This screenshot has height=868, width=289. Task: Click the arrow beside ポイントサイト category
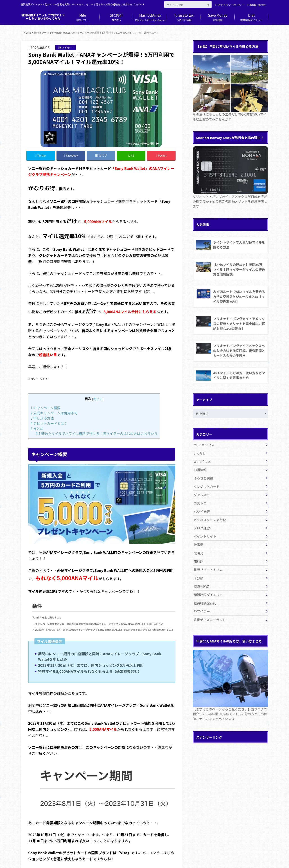tap(266, 537)
